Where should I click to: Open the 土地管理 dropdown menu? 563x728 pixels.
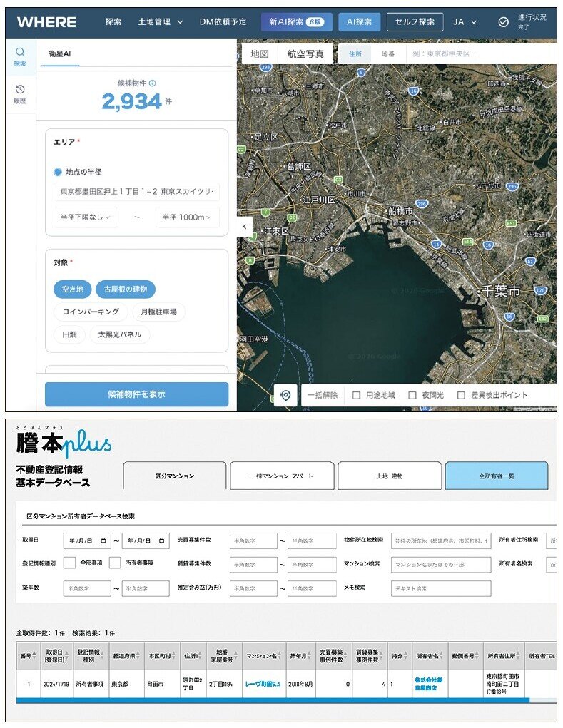point(161,22)
